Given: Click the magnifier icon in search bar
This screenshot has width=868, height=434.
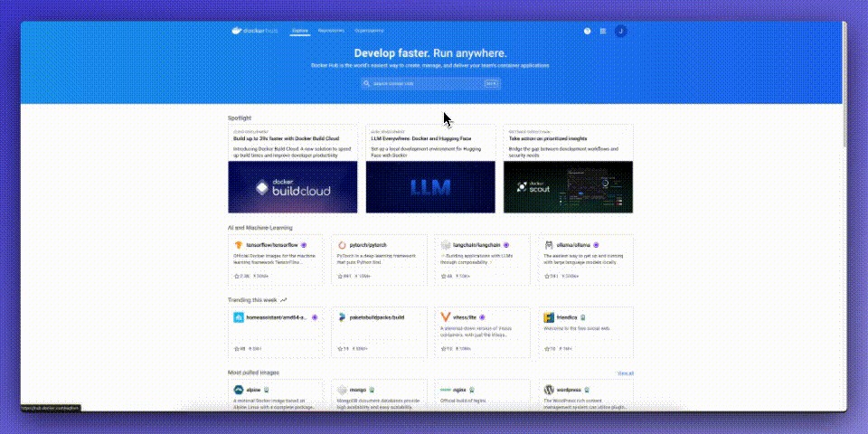Looking at the screenshot, I should coord(366,83).
